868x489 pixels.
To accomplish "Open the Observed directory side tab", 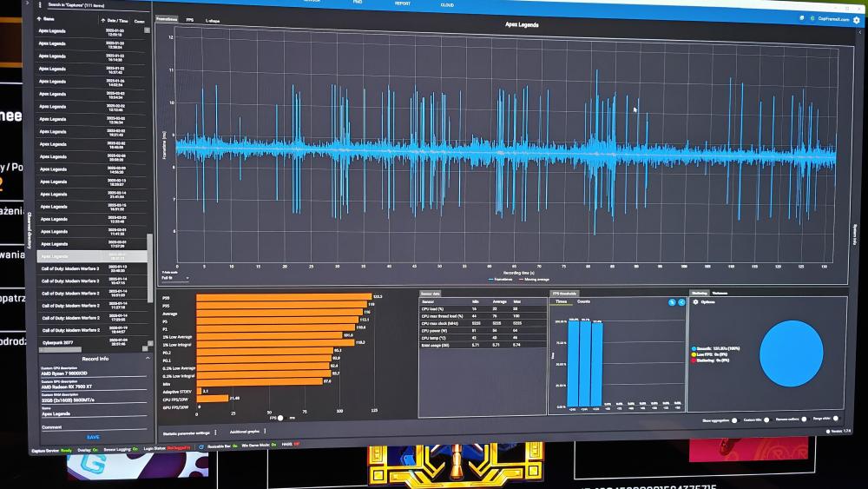I will [x=30, y=230].
